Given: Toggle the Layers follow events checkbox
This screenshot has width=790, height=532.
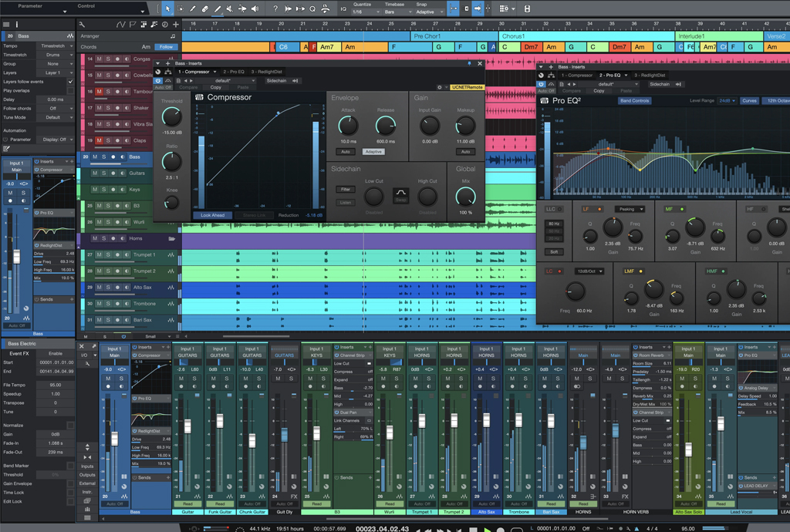Looking at the screenshot, I should (x=70, y=82).
